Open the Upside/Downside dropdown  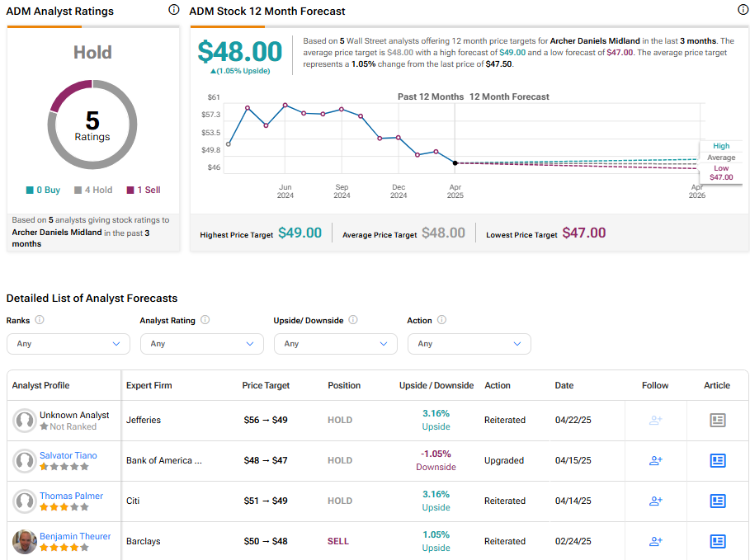click(x=335, y=344)
